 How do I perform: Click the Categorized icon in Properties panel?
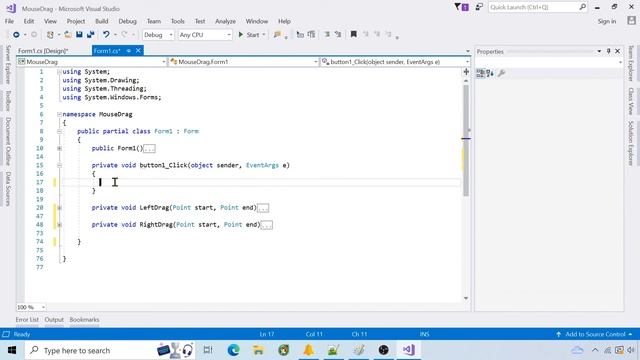click(x=480, y=73)
